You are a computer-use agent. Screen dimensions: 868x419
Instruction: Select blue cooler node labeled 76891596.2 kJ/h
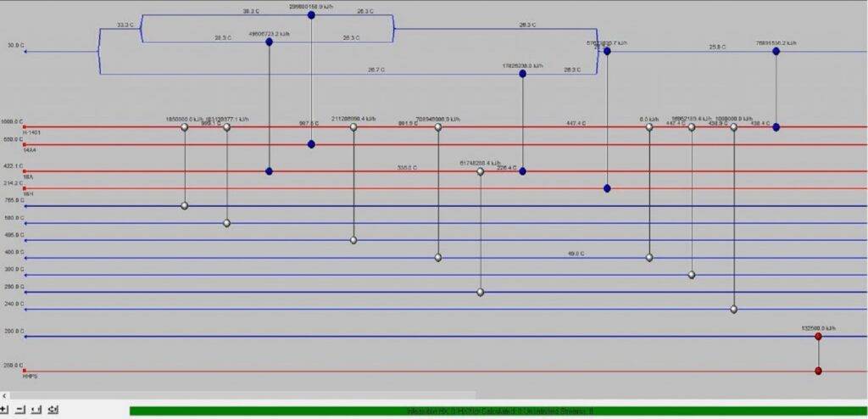point(776,51)
